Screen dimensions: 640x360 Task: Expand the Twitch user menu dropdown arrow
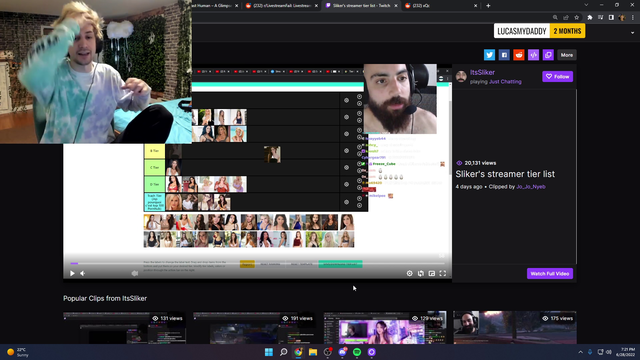(632, 33)
